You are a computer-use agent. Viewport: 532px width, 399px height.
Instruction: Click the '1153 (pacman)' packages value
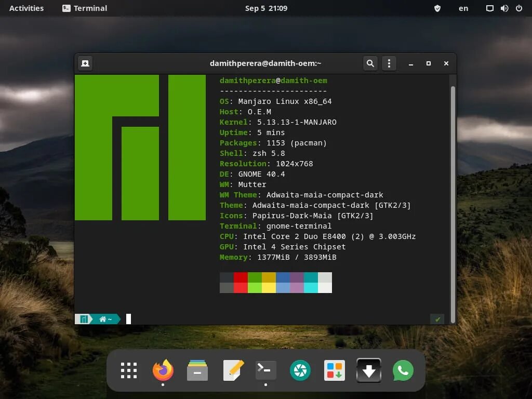297,143
